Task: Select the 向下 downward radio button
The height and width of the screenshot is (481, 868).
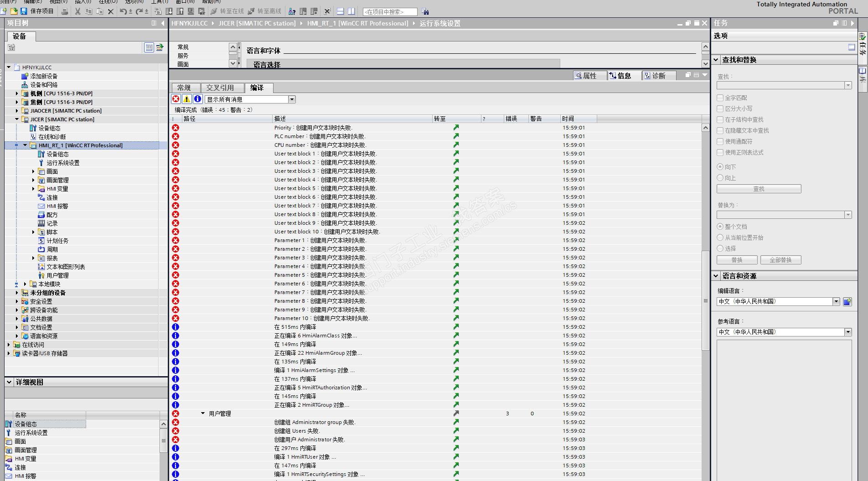Action: 720,167
